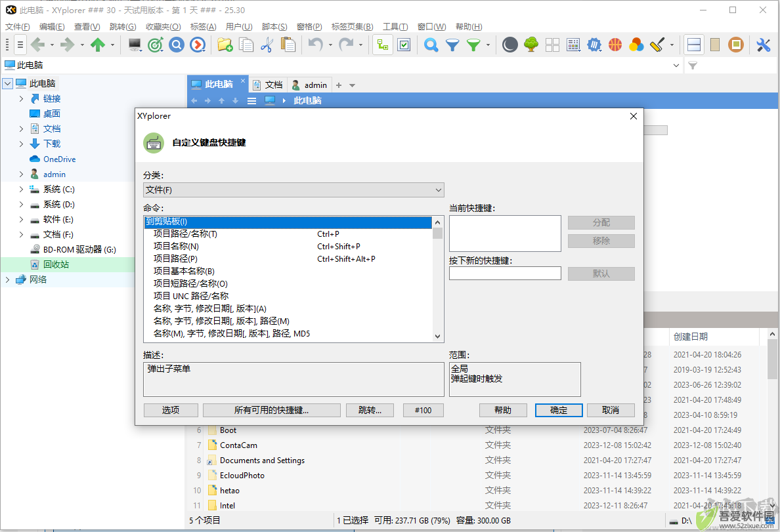780x532 pixels.
Task: Click the command list scroll down arrow
Action: (438, 337)
